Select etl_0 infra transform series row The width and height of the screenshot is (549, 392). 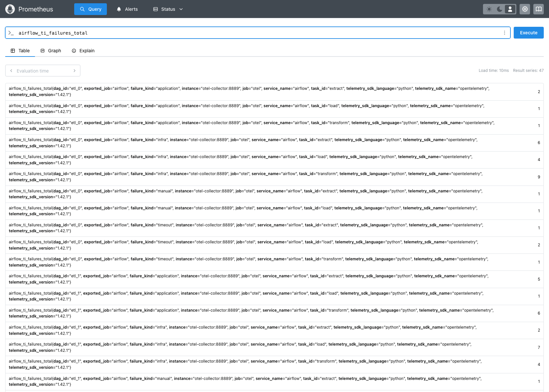pos(274,177)
